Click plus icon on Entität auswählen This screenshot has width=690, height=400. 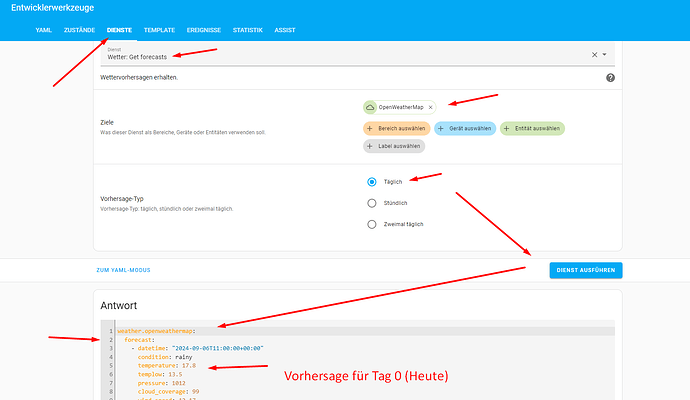point(508,128)
